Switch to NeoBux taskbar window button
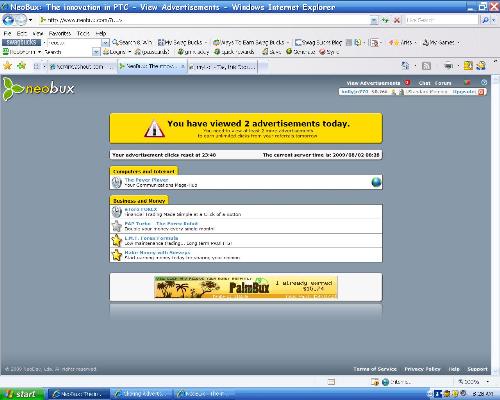 pyautogui.click(x=79, y=394)
